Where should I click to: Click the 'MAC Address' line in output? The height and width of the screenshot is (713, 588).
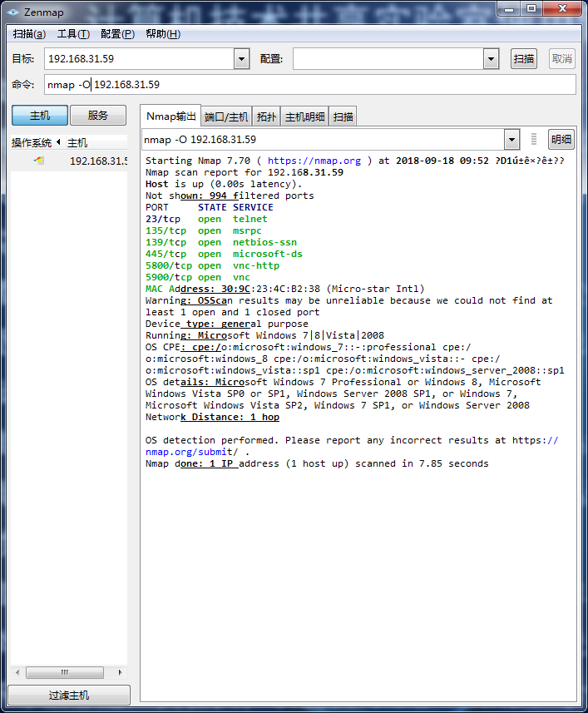coord(285,290)
